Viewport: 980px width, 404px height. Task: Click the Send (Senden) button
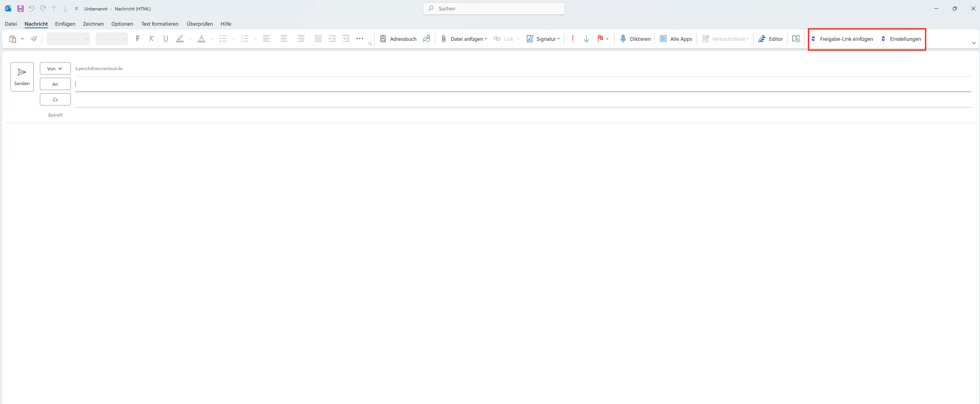(22, 77)
